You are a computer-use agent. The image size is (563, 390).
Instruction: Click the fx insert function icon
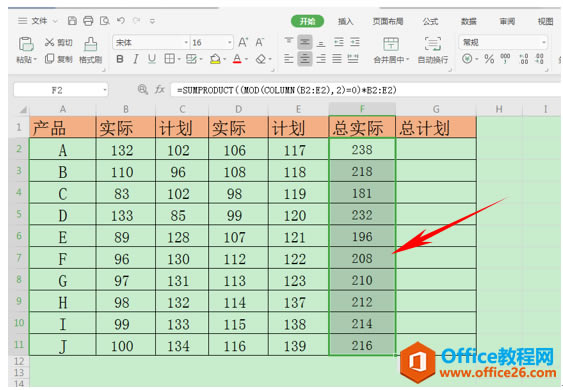click(159, 89)
